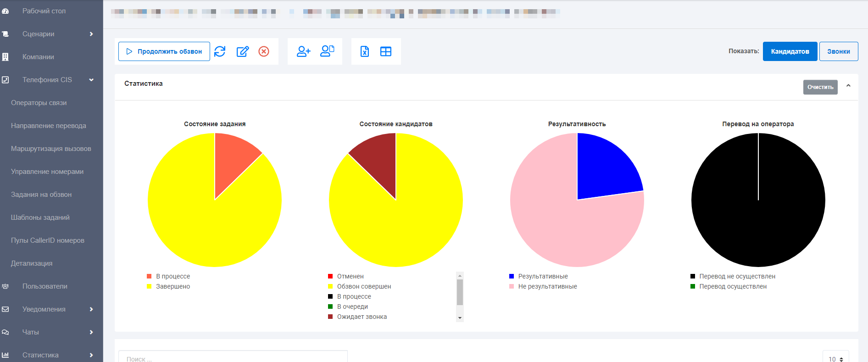This screenshot has width=868, height=362.
Task: Open Рабочий стол dashboard in sidebar
Action: coord(44,11)
